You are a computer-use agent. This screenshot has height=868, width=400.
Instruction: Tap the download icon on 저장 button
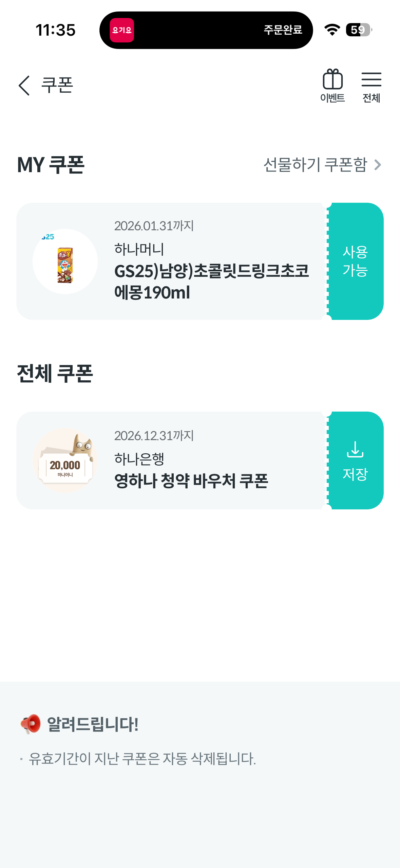coord(355,449)
